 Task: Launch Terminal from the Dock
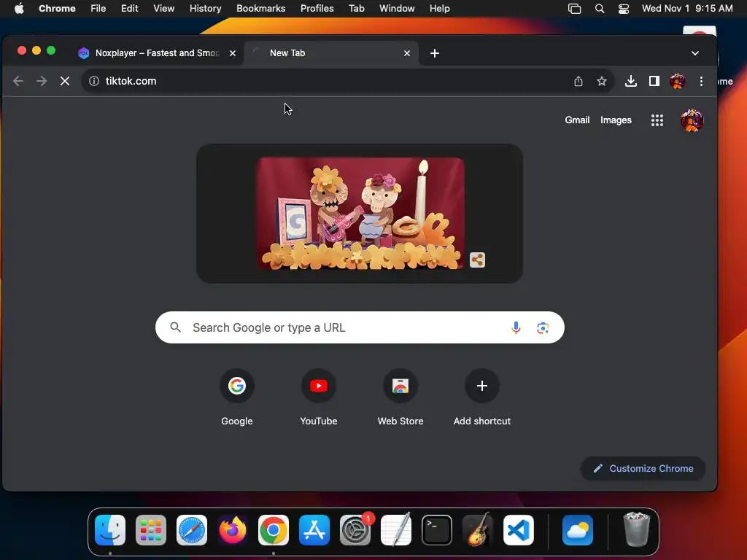[437, 530]
